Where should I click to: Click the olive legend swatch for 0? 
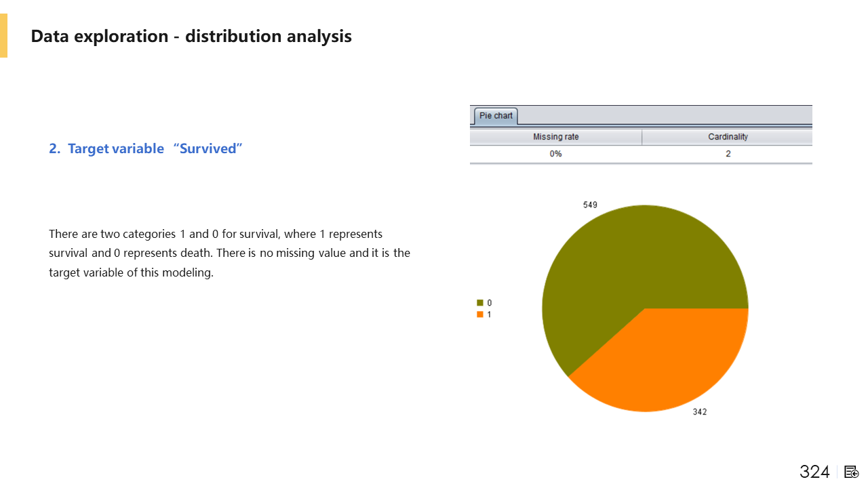[x=480, y=303]
